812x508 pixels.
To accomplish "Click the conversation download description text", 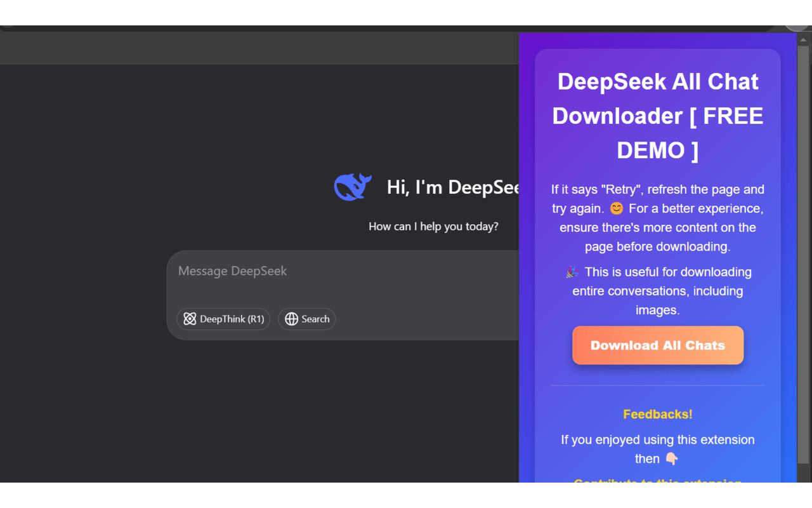I will click(x=657, y=291).
